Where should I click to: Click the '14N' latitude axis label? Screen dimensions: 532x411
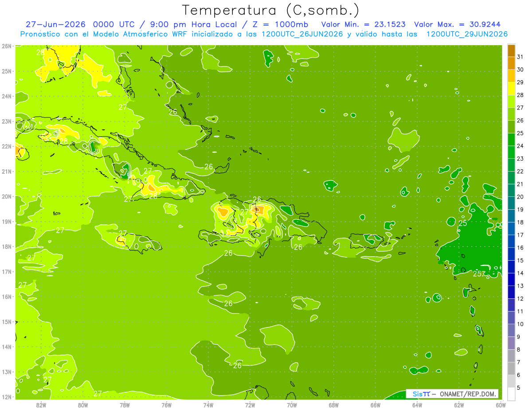(x=7, y=347)
